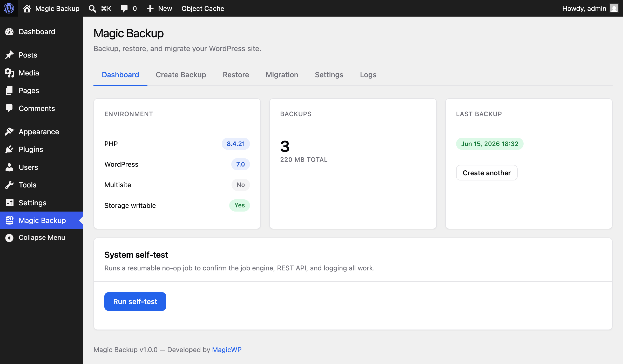Click the Create another button

click(x=487, y=173)
